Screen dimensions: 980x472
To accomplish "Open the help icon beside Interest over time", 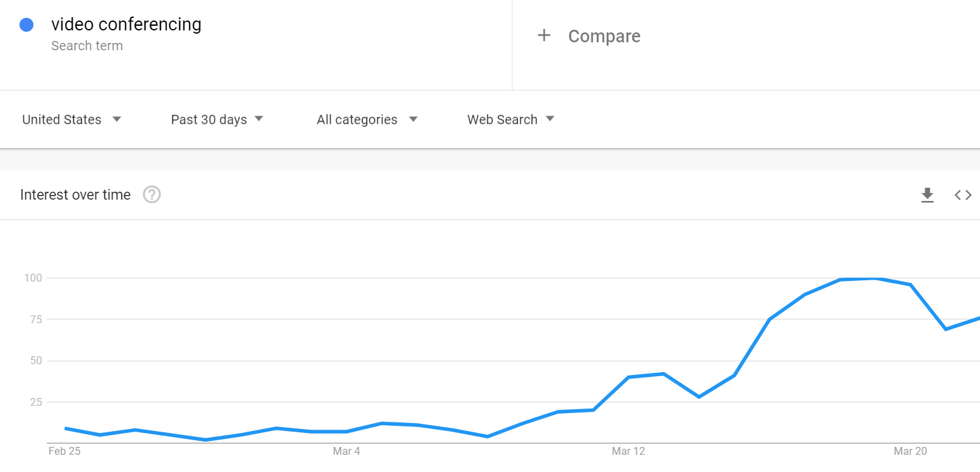I will pos(152,195).
